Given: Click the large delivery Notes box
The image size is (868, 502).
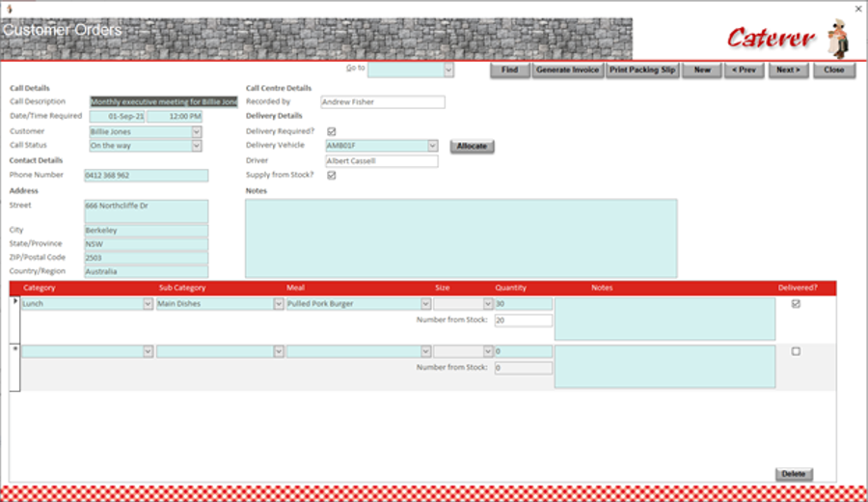Looking at the screenshot, I should pyautogui.click(x=461, y=238).
